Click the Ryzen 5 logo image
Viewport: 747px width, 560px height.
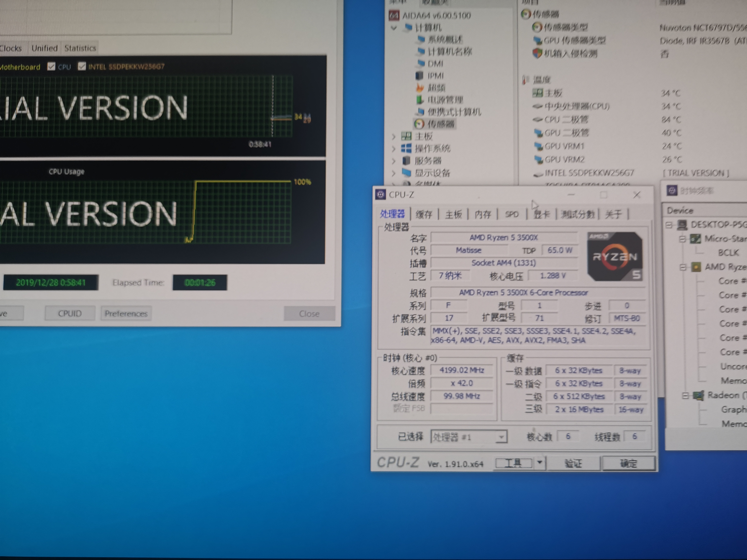tap(615, 256)
